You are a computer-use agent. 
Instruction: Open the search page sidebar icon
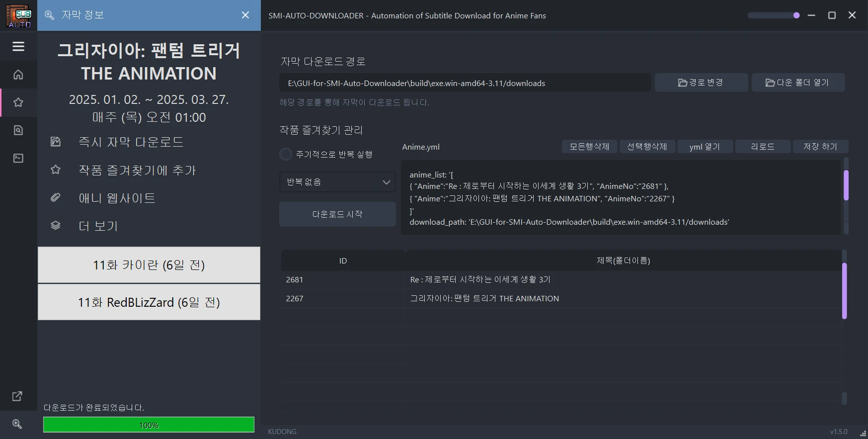point(18,130)
